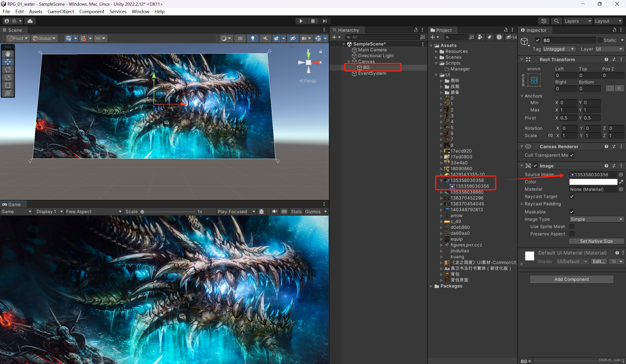Open the Tag Untagged dropdown
The image size is (626, 364).
[559, 49]
